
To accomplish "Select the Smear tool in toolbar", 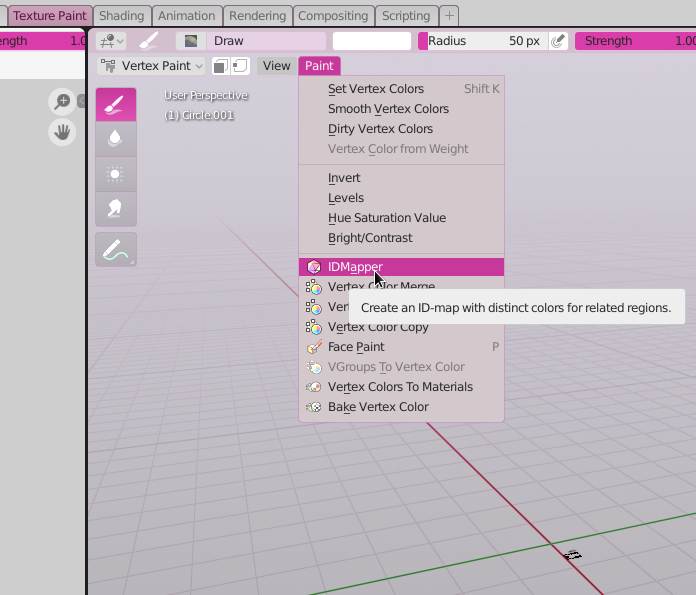I will (116, 209).
